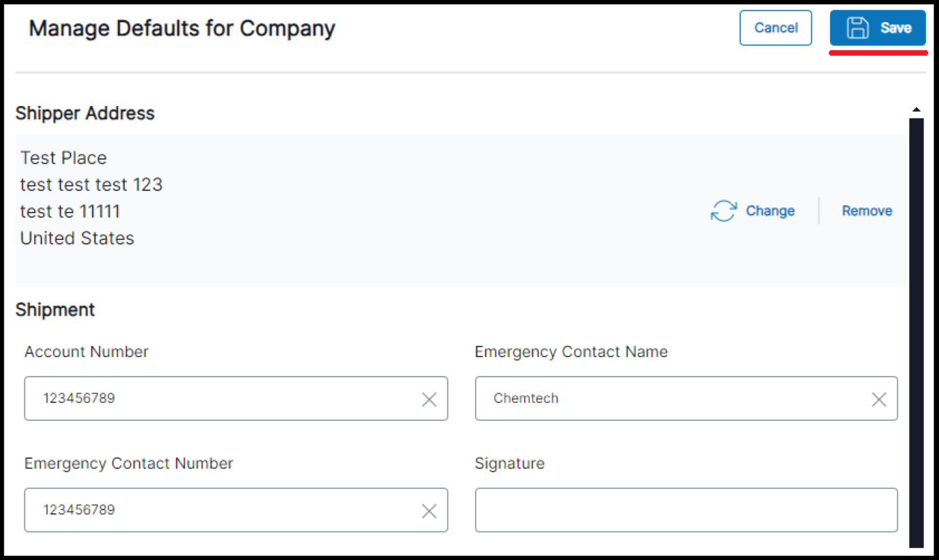939x560 pixels.
Task: Click the scroll-up arrow on the scrollbar
Action: point(917,108)
